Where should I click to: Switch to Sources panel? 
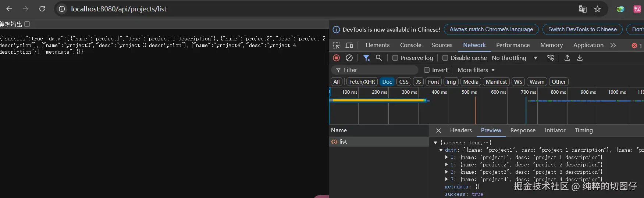[x=442, y=45]
